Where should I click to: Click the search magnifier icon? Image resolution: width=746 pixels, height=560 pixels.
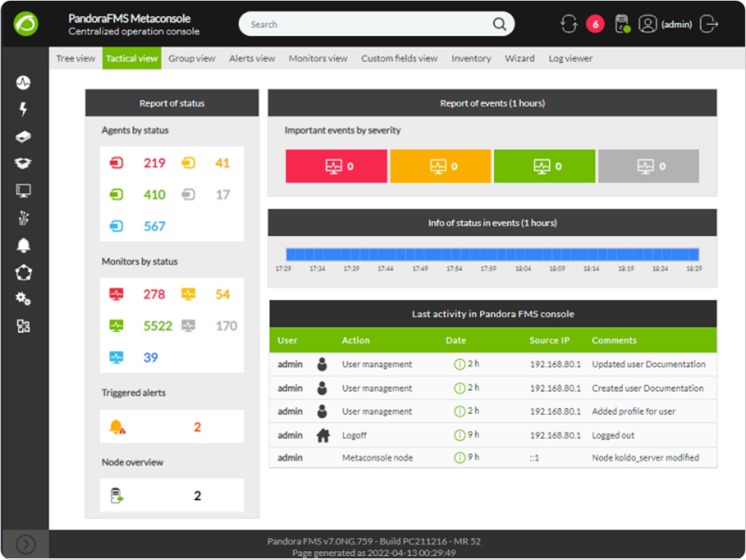[499, 24]
